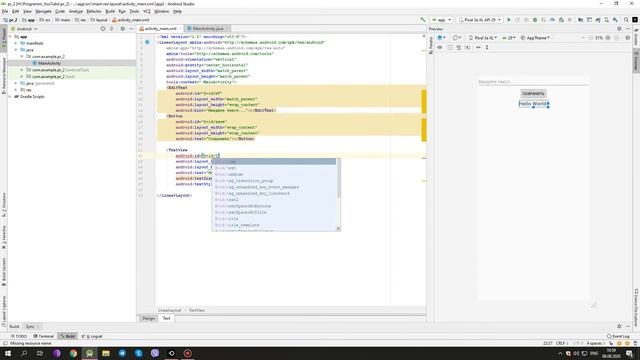Switch to the Design tab
Viewport: 640px width, 360px height.
148,318
